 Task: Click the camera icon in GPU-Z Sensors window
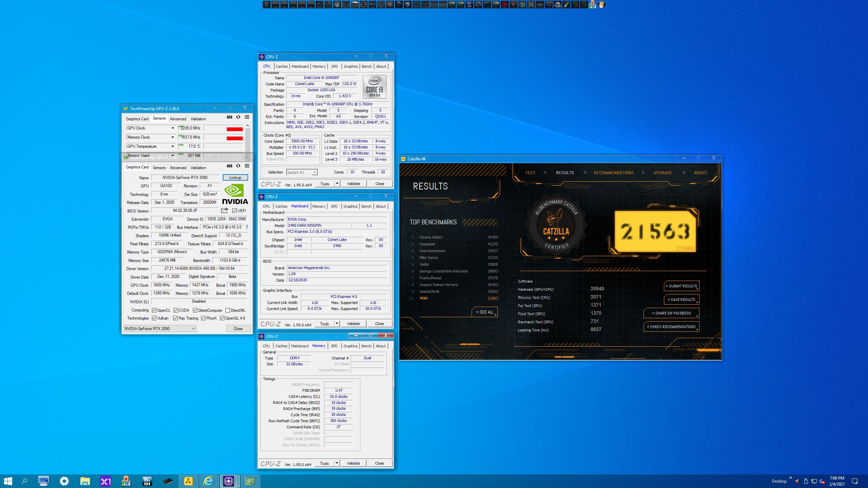[x=230, y=117]
